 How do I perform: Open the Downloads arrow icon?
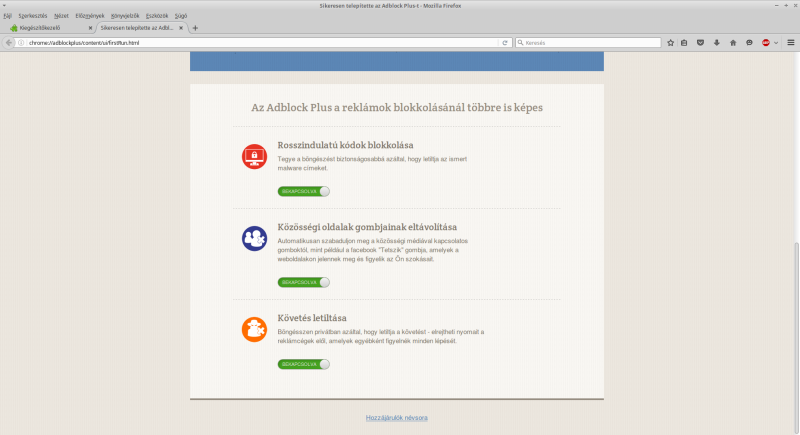pyautogui.click(x=717, y=43)
